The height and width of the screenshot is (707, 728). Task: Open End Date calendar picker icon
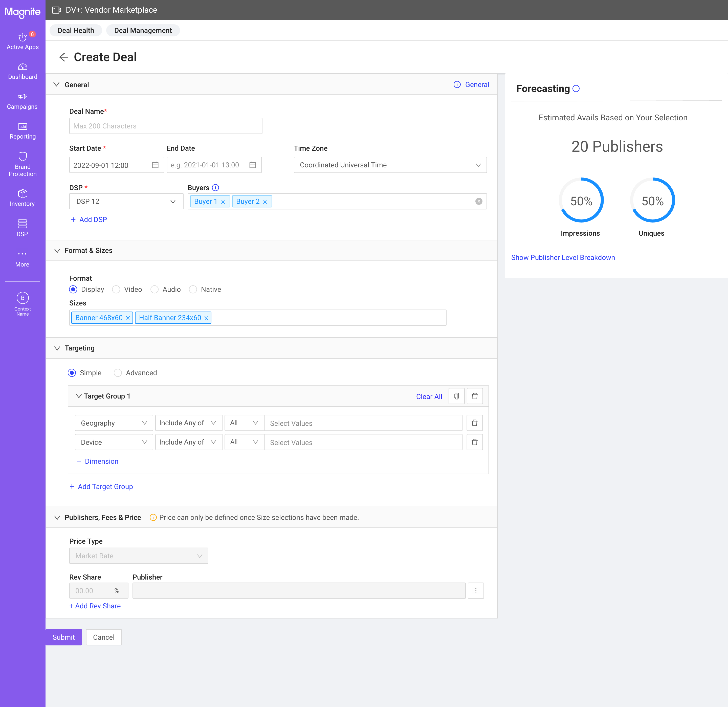(x=253, y=165)
